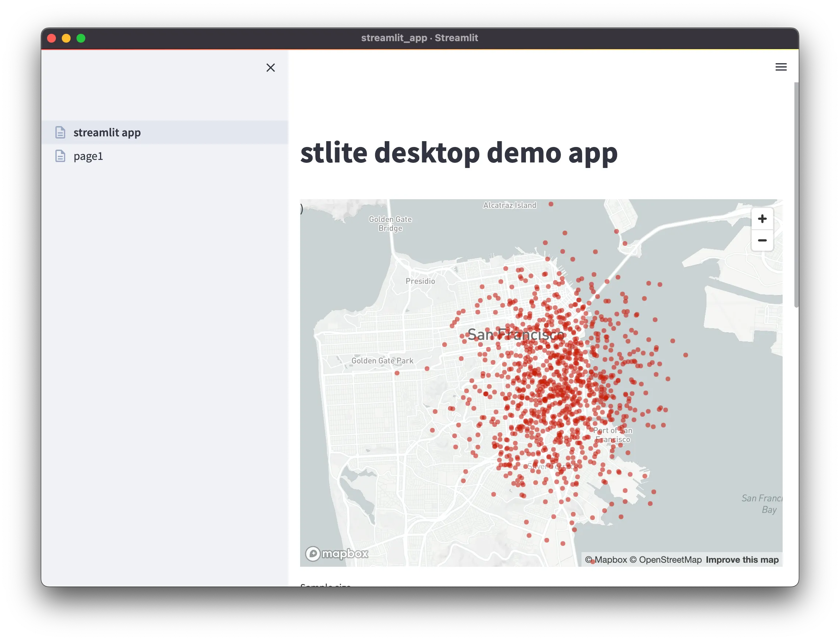Click the document icon next to streamlit app

[x=60, y=132]
